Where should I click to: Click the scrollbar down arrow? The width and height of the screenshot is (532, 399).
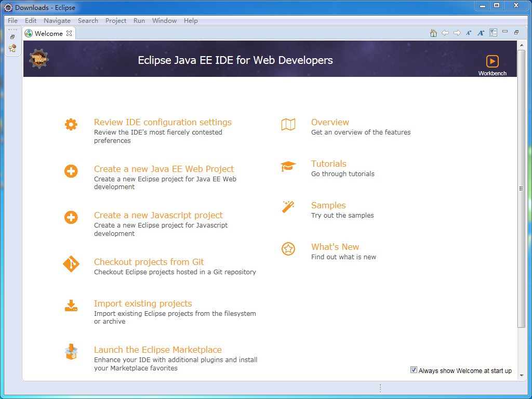[x=522, y=375]
